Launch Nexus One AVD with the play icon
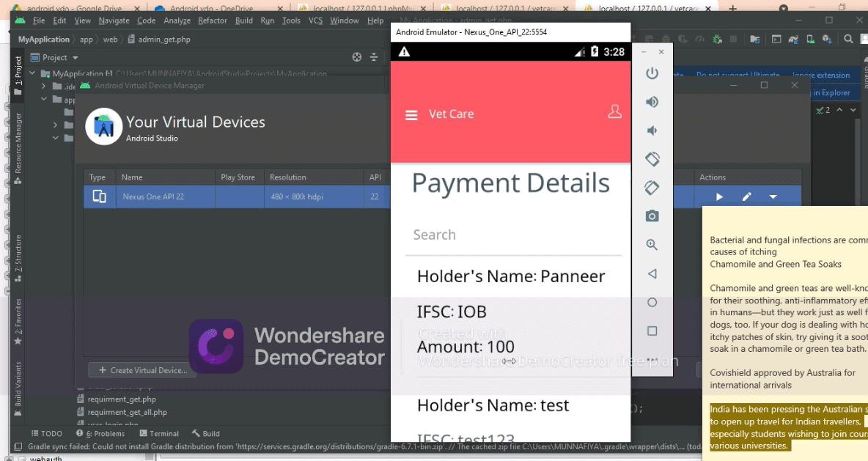Image resolution: width=868 pixels, height=461 pixels. click(719, 197)
